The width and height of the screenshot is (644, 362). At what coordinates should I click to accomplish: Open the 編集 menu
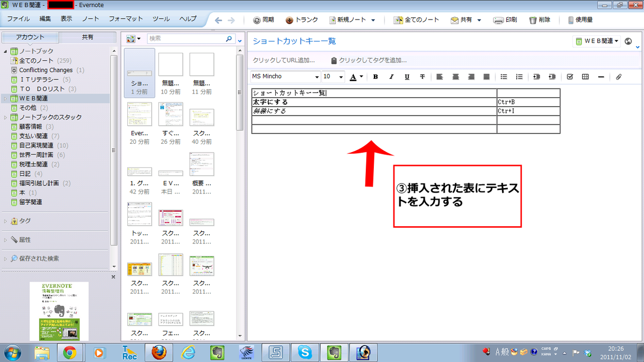pyautogui.click(x=45, y=19)
